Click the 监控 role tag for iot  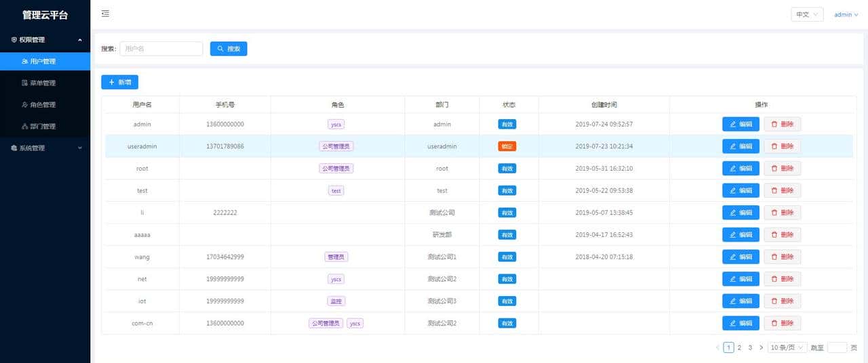pos(336,301)
